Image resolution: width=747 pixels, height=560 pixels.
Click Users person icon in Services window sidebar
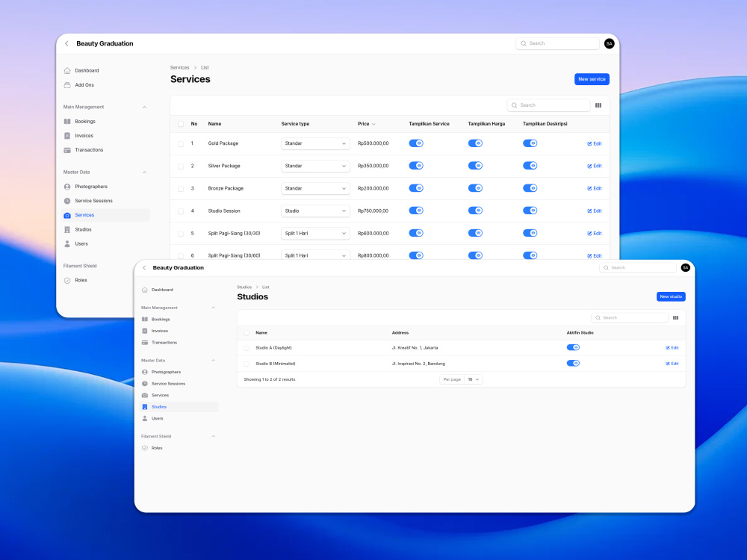[67, 244]
